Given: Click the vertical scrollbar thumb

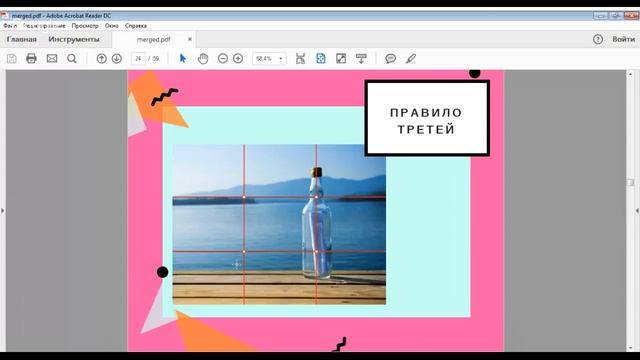Looking at the screenshot, I should tap(630, 182).
